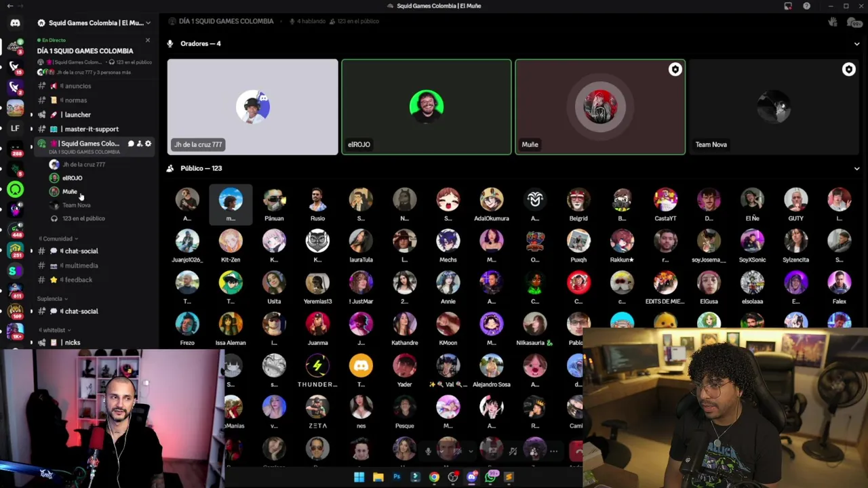Open stage channel settings gear

(148, 144)
